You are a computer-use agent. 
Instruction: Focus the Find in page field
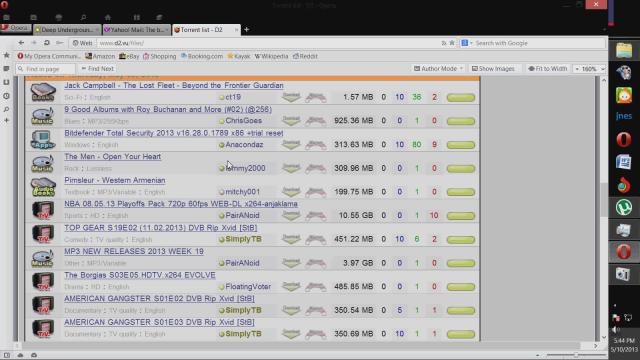tap(46, 69)
